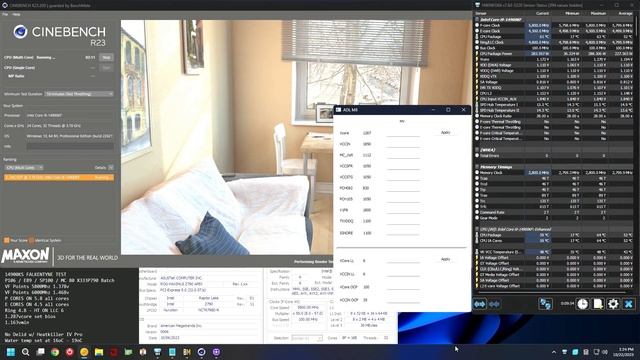Show hidden system tray icons chevron
Image resolution: width=640 pixels, height=360 pixels.
[554, 352]
